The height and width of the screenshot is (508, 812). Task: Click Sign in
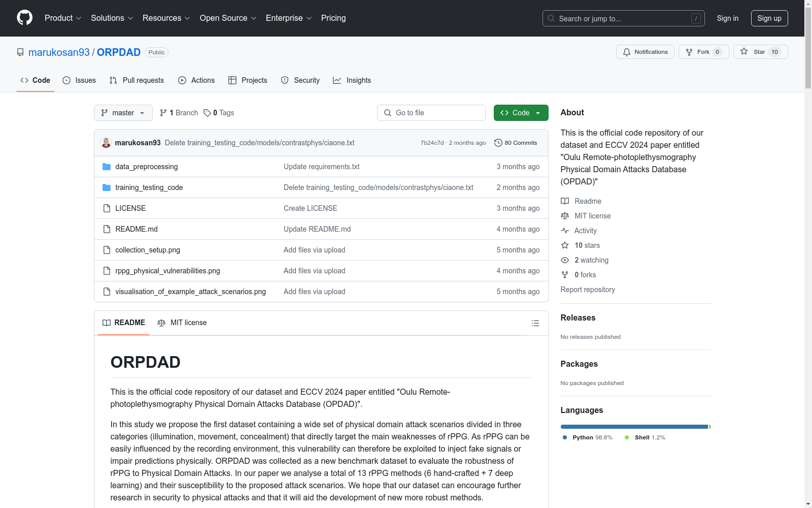tap(728, 18)
